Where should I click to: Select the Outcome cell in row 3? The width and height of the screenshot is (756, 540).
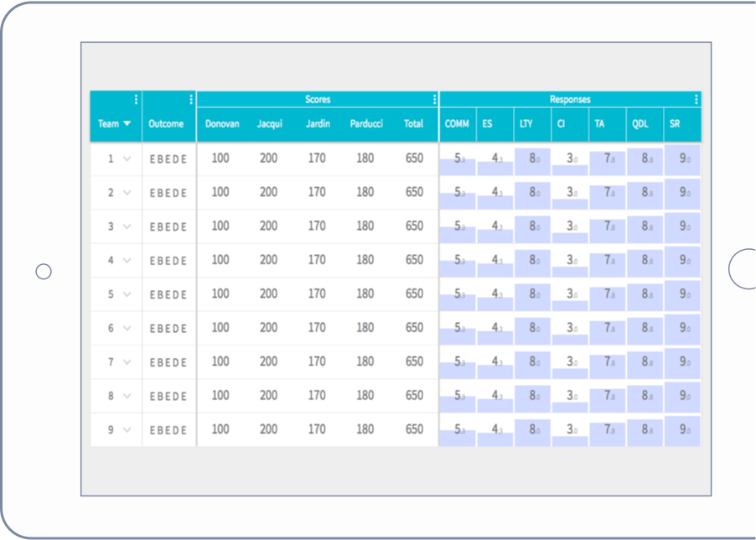(168, 226)
